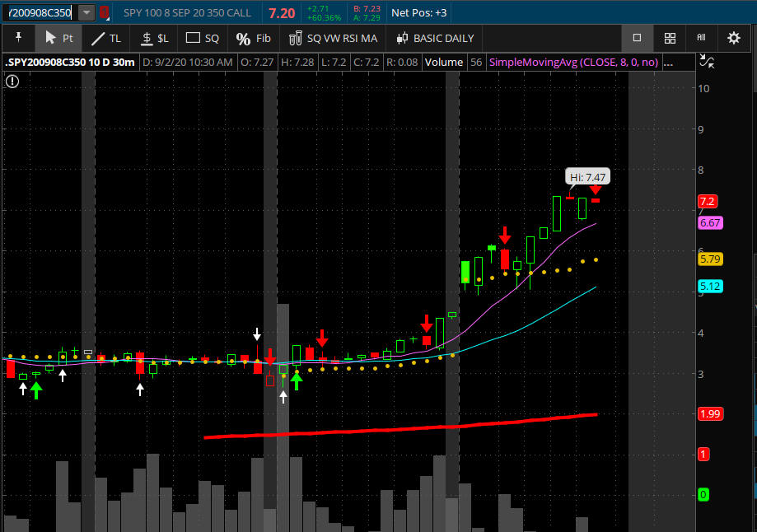Viewport: 757px width, 532px height.
Task: Click the Volume study label
Action: 444,63
